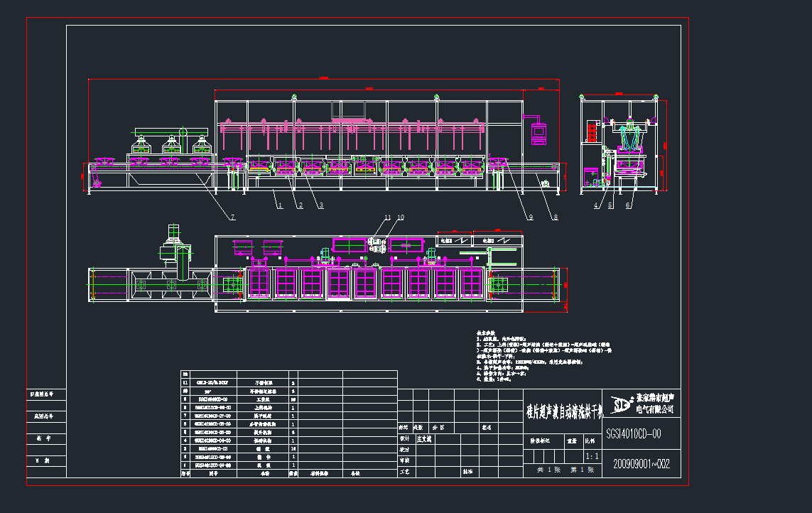Select the control panel monitor in front view
This screenshot has width=812, height=513.
(x=539, y=131)
